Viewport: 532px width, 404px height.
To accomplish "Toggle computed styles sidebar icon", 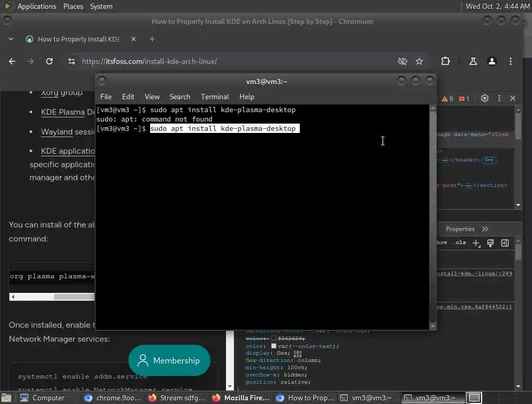I will pyautogui.click(x=505, y=243).
